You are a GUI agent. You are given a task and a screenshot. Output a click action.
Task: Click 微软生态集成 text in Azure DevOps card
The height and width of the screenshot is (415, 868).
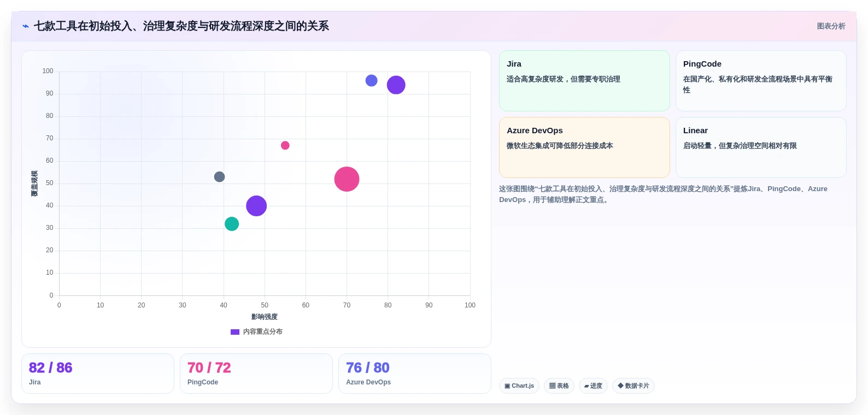(x=528, y=146)
